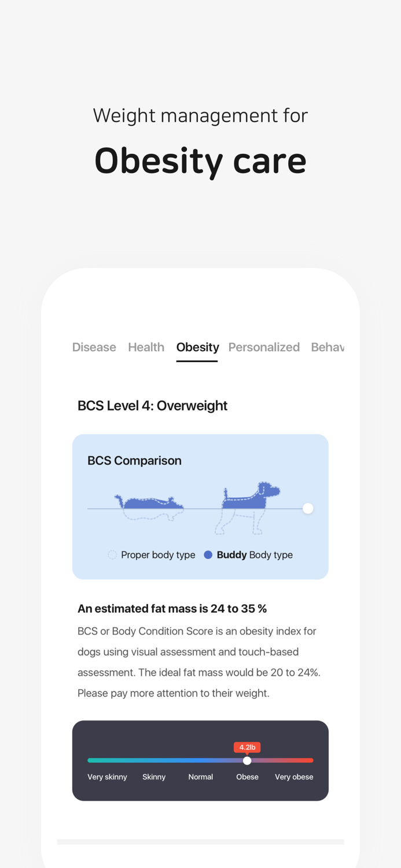This screenshot has height=868, width=401.
Task: Tap the 'An estimated fat mass' heading link
Action: [x=172, y=608]
